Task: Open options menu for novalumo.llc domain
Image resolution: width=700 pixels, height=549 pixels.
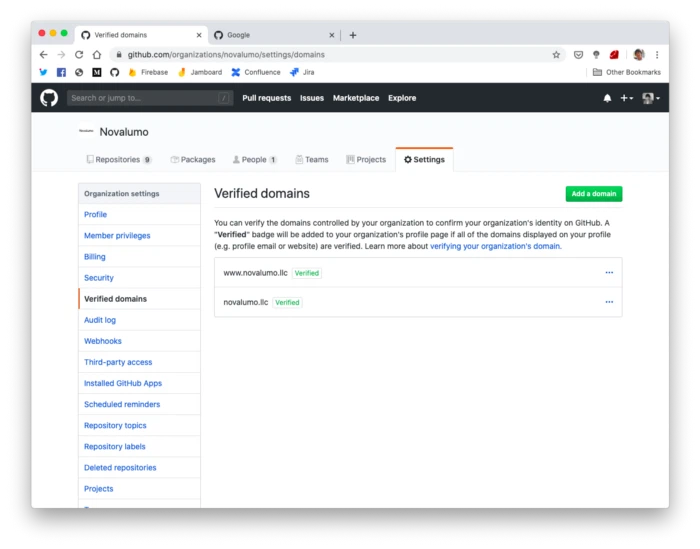Action: point(609,302)
